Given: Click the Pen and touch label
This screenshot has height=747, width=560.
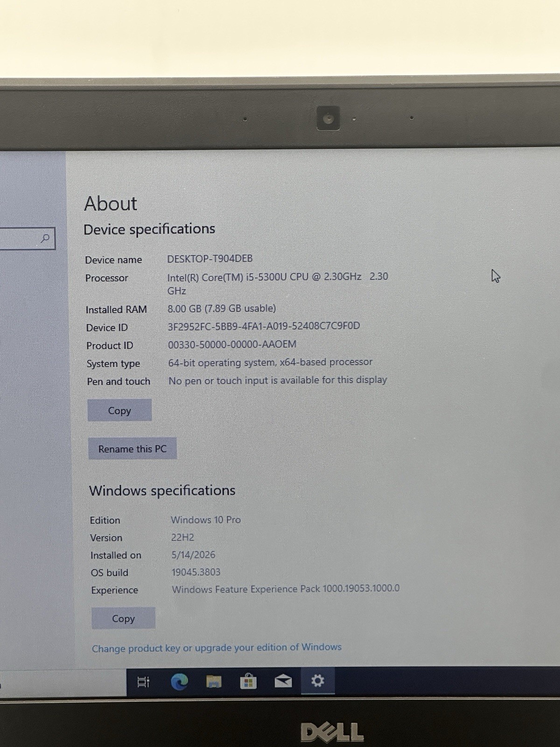Looking at the screenshot, I should (x=119, y=381).
